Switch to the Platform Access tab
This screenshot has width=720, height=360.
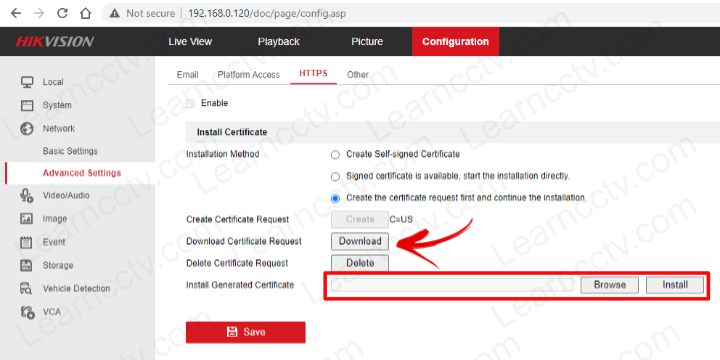(248, 75)
